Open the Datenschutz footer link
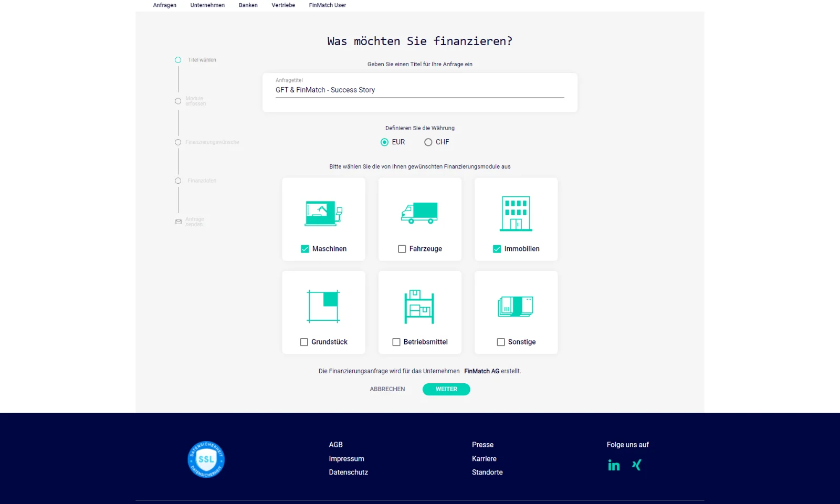This screenshot has width=840, height=504. click(x=348, y=472)
